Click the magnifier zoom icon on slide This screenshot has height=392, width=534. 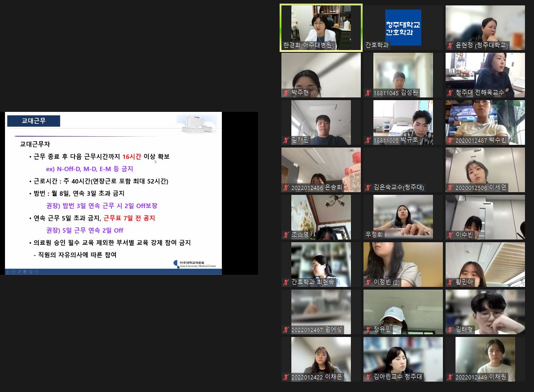point(31,272)
